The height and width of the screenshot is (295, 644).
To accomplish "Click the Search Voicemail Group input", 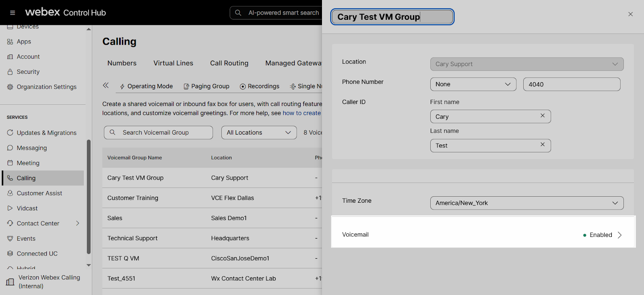I will pos(158,133).
